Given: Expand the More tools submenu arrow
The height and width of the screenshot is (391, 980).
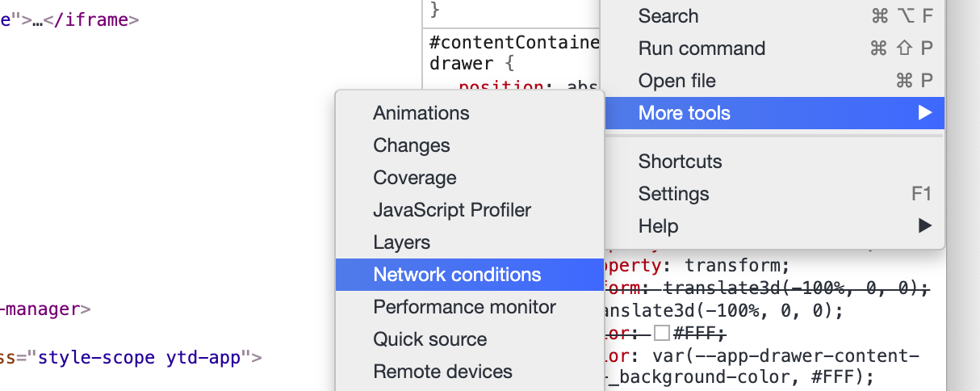Looking at the screenshot, I should (925, 113).
